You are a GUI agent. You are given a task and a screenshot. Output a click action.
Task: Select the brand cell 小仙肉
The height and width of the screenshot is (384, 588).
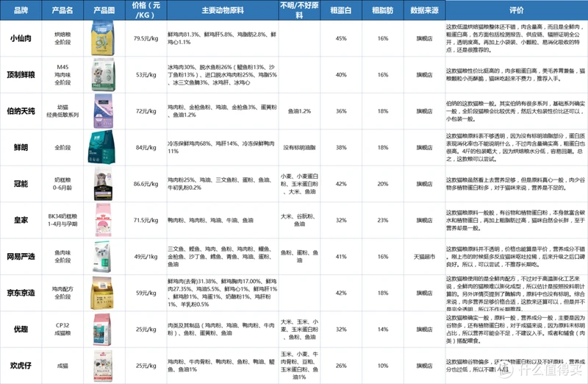click(x=21, y=38)
